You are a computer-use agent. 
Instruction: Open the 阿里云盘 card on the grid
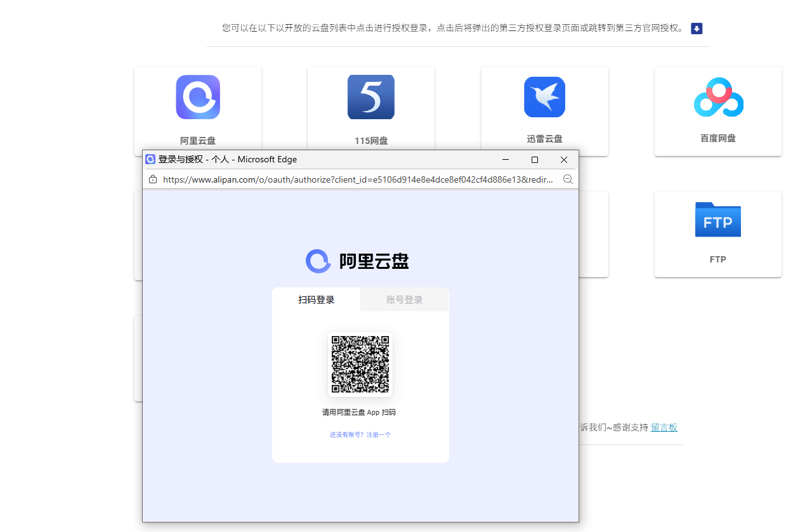(198, 112)
